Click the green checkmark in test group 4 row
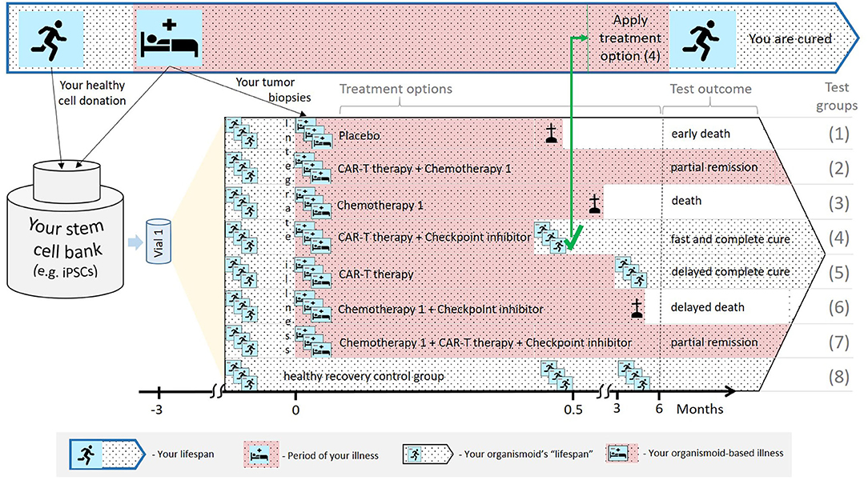The image size is (868, 480). click(x=575, y=237)
